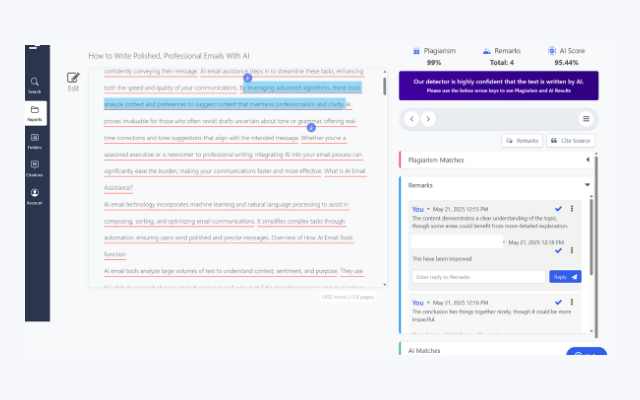The height and width of the screenshot is (400, 640).
Task: Click the Remarks total icon
Action: (x=487, y=51)
